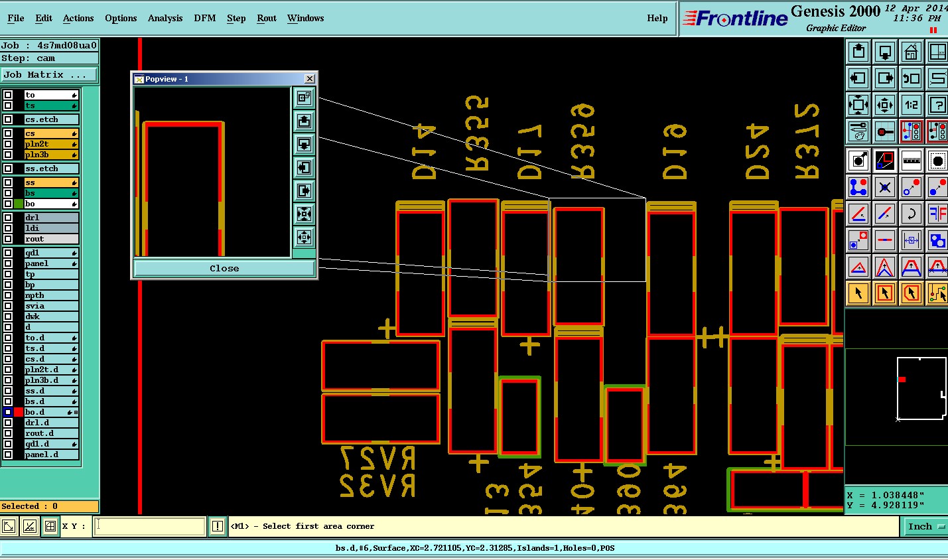Click the home view house icon
Screen dimensions: 948x560
[x=911, y=52]
